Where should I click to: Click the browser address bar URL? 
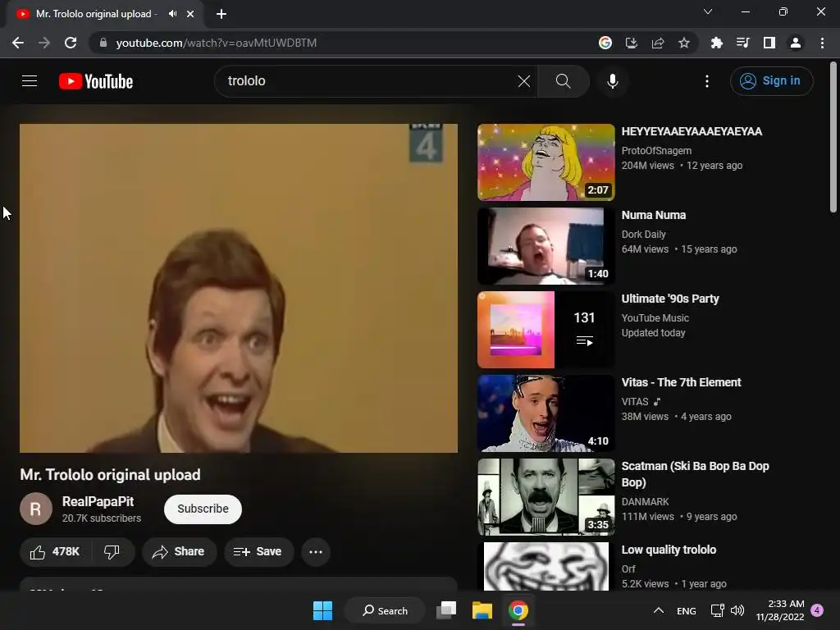coord(216,43)
